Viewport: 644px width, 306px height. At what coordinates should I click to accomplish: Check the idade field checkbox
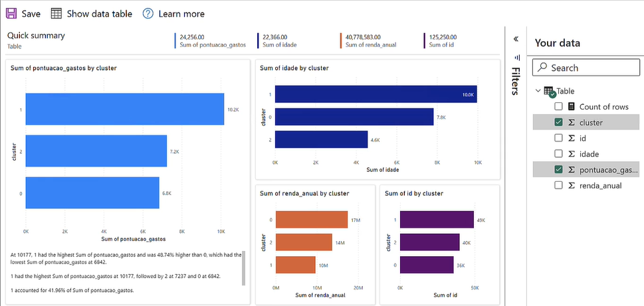[558, 154]
